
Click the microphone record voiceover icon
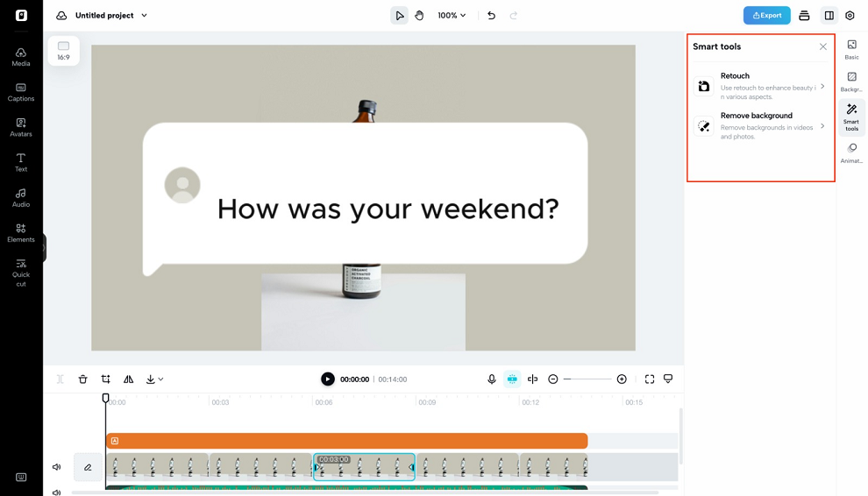point(491,379)
